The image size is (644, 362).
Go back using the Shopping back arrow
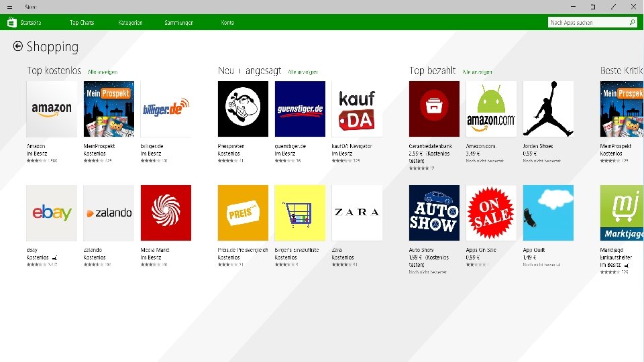point(17,46)
